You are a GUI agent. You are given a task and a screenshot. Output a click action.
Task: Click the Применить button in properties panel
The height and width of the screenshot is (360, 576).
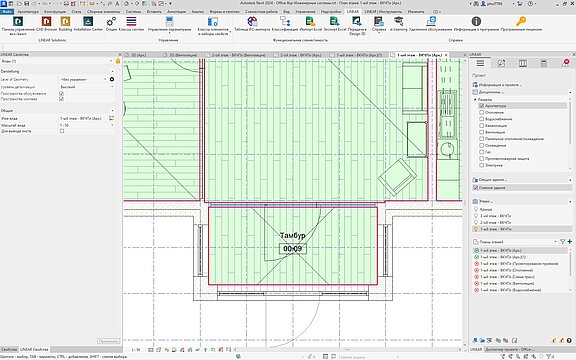coord(108,341)
